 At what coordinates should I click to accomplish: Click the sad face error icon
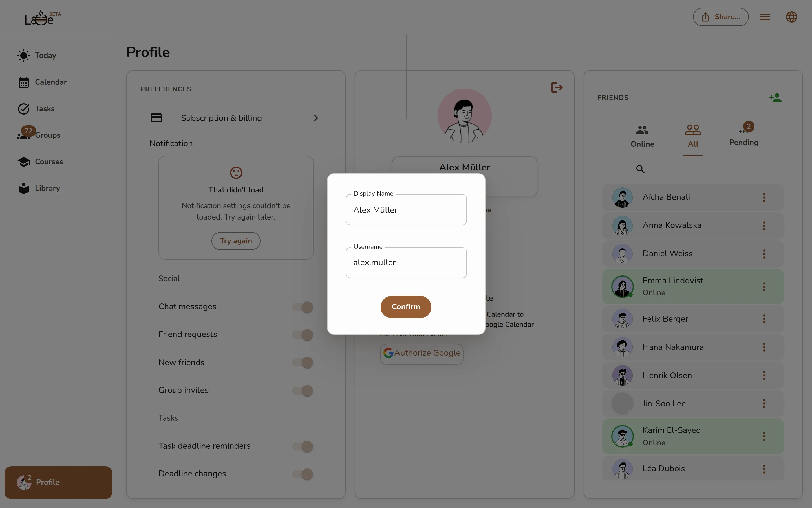point(236,173)
